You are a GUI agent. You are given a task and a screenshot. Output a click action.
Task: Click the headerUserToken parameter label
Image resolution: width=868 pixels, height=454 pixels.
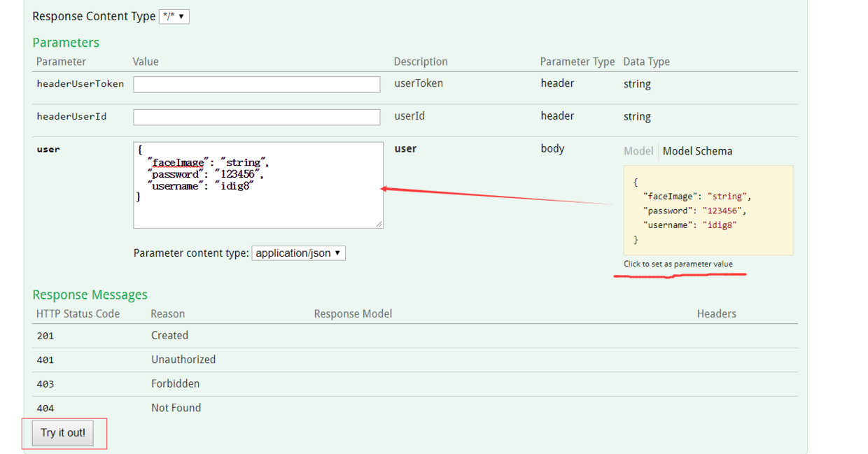click(x=80, y=84)
